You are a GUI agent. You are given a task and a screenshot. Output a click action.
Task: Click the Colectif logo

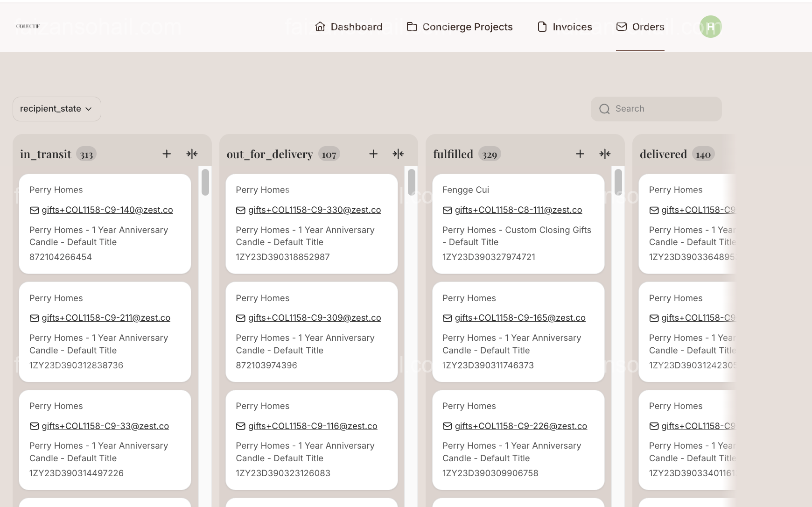click(x=28, y=26)
